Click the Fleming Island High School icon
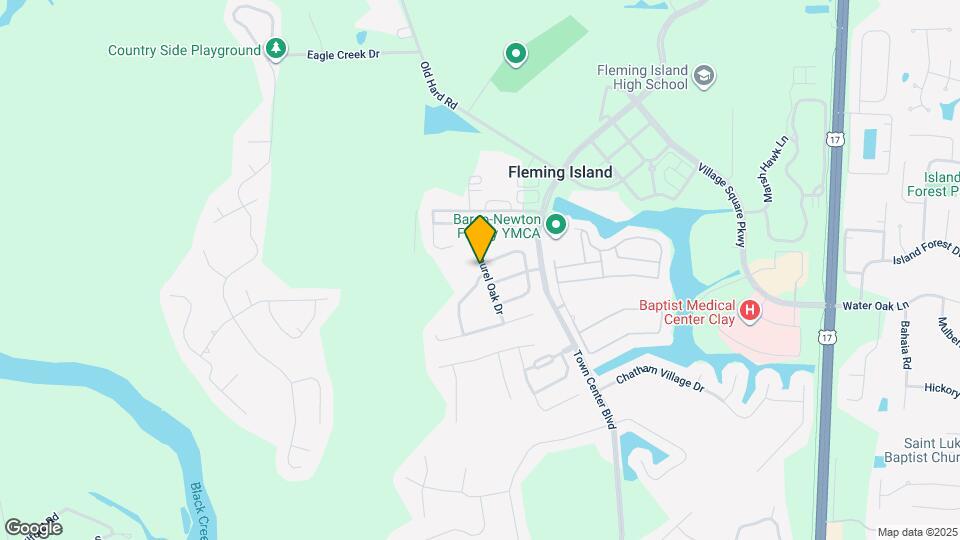The width and height of the screenshot is (960, 540). [704, 77]
